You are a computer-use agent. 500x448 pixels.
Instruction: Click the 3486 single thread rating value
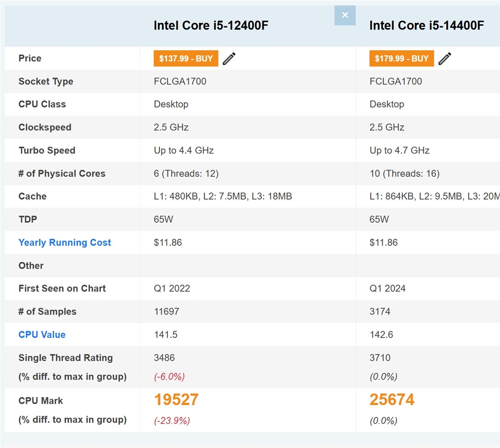[164, 358]
